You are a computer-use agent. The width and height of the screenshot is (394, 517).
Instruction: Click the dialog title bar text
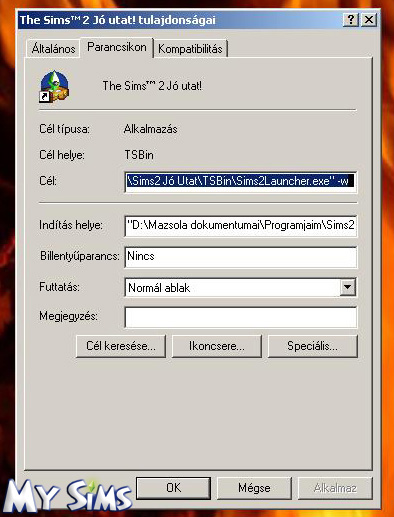coord(118,20)
